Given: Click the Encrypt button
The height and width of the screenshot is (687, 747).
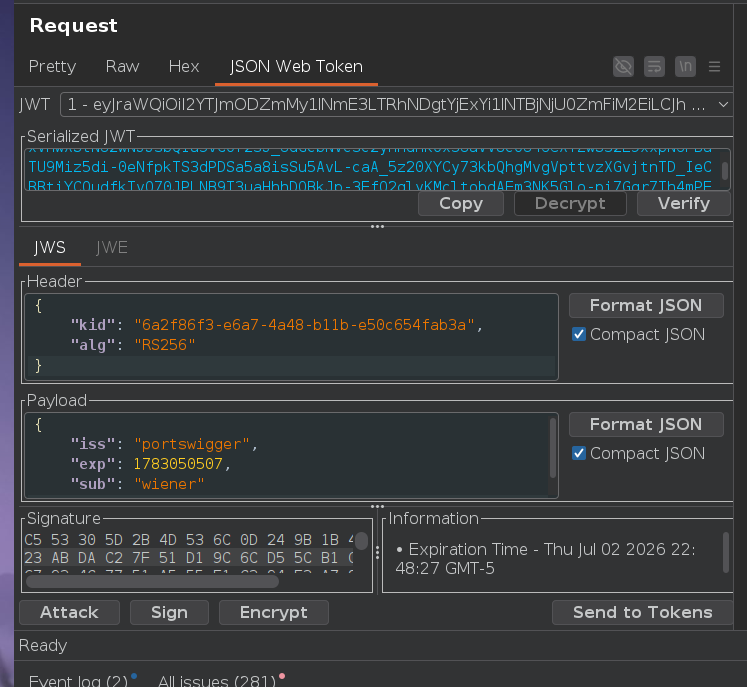Looking at the screenshot, I should pyautogui.click(x=273, y=612).
